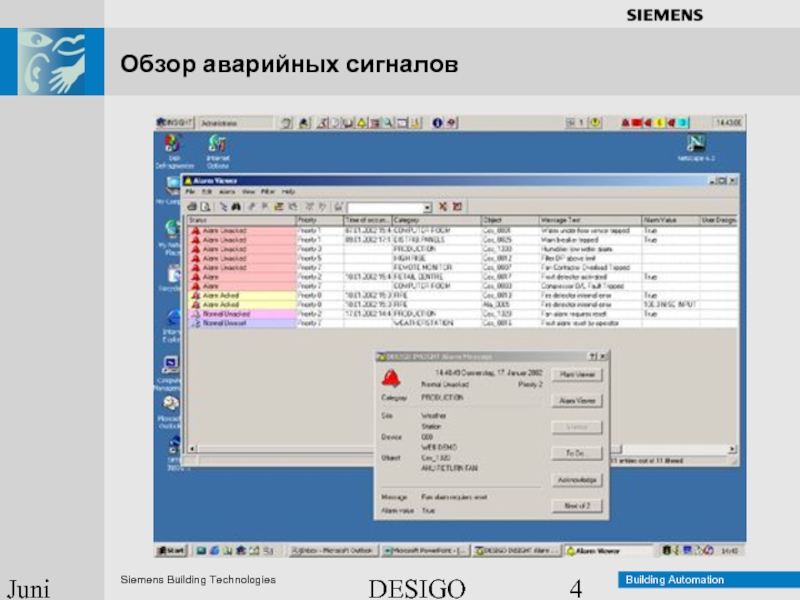Click the binoculars Find icon
800x600 pixels.
236,207
